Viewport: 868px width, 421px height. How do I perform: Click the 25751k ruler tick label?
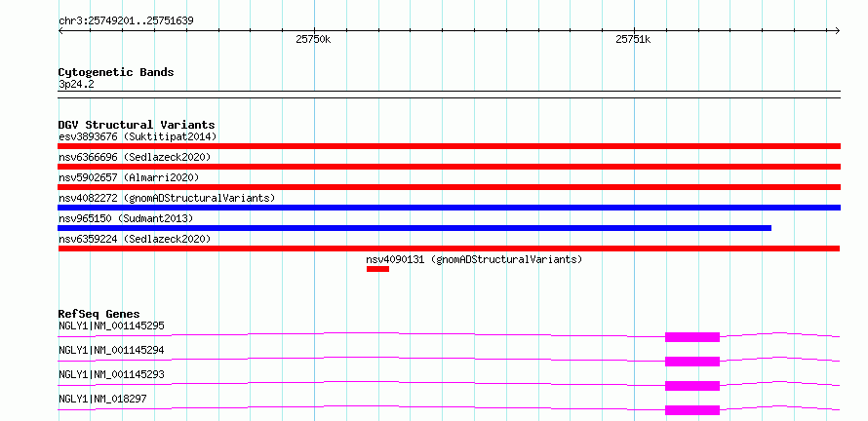tap(633, 39)
